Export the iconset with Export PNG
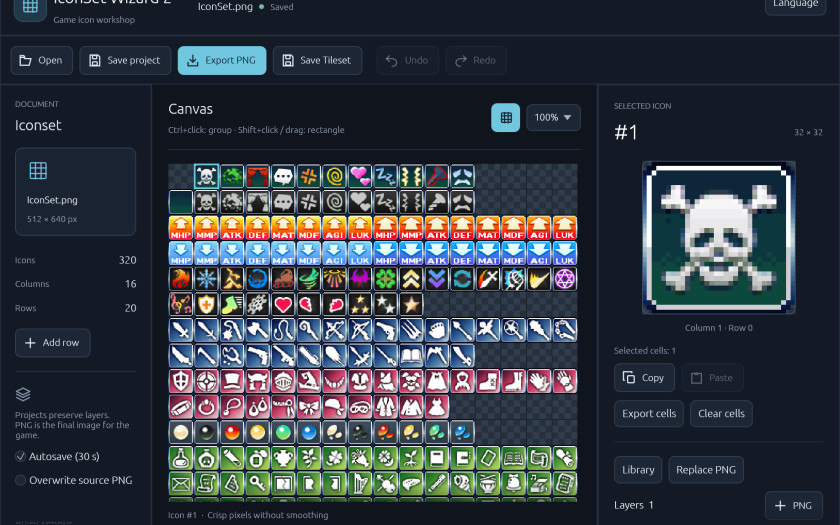This screenshot has width=840, height=525. tap(222, 61)
